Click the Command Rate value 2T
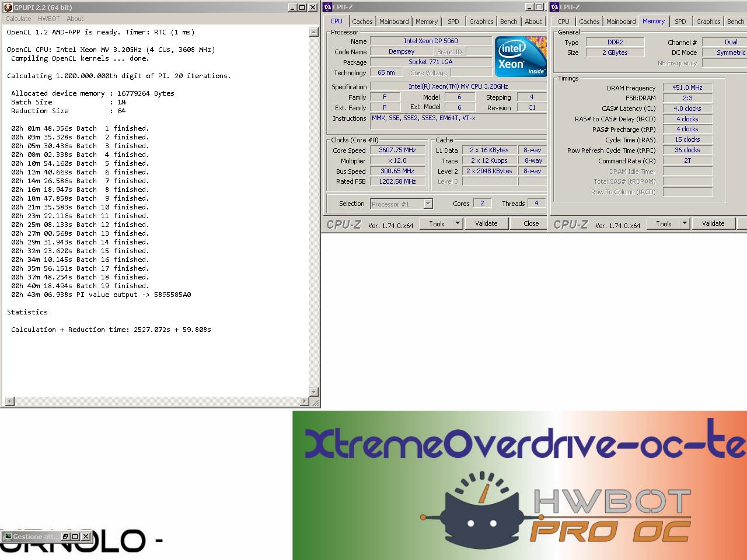Screen dimensions: 747x560 point(687,160)
